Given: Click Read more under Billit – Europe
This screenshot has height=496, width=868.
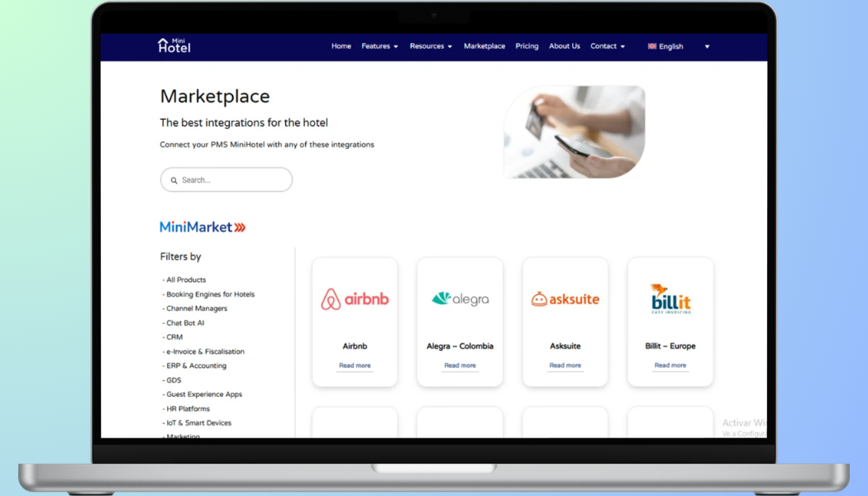Looking at the screenshot, I should [670, 365].
